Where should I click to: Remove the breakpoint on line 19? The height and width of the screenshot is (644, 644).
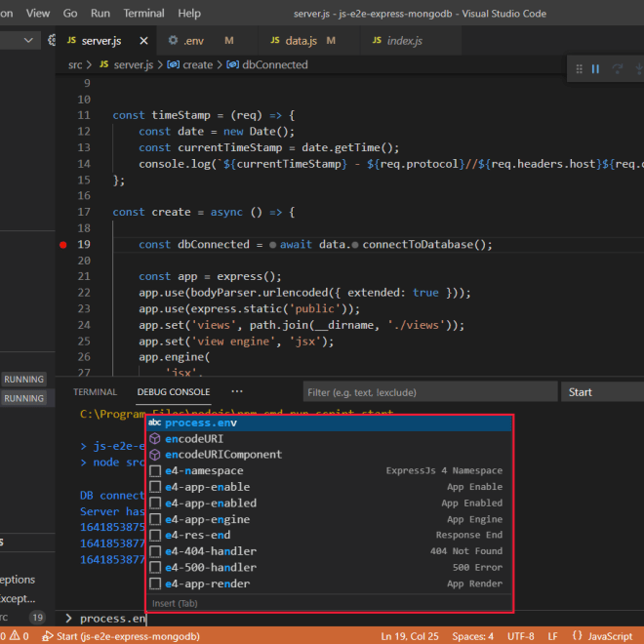coord(63,245)
